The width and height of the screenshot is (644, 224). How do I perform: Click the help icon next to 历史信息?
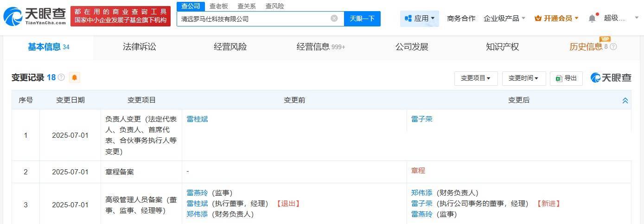613,47
